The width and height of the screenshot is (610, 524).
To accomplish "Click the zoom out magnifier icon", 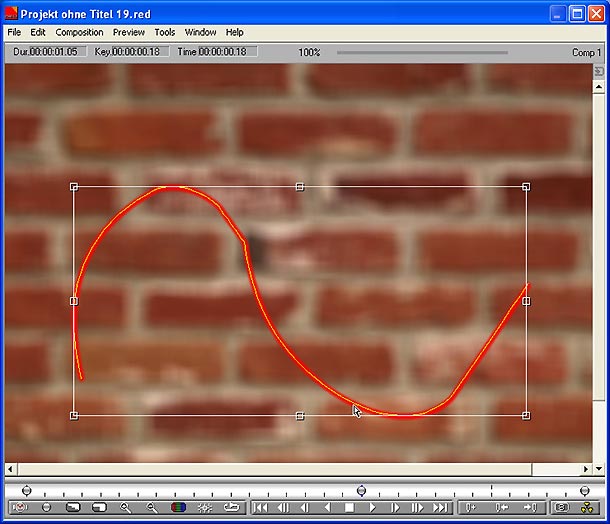I will [152, 508].
